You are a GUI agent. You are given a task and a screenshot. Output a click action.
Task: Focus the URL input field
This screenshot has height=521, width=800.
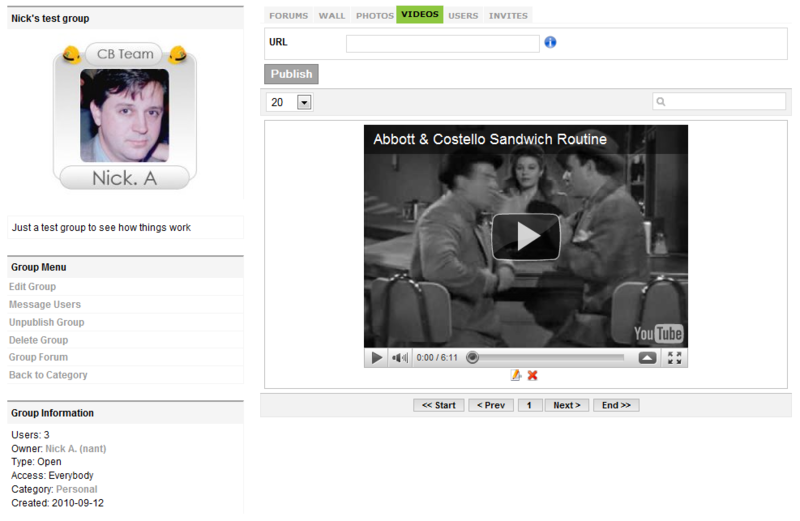coord(442,43)
